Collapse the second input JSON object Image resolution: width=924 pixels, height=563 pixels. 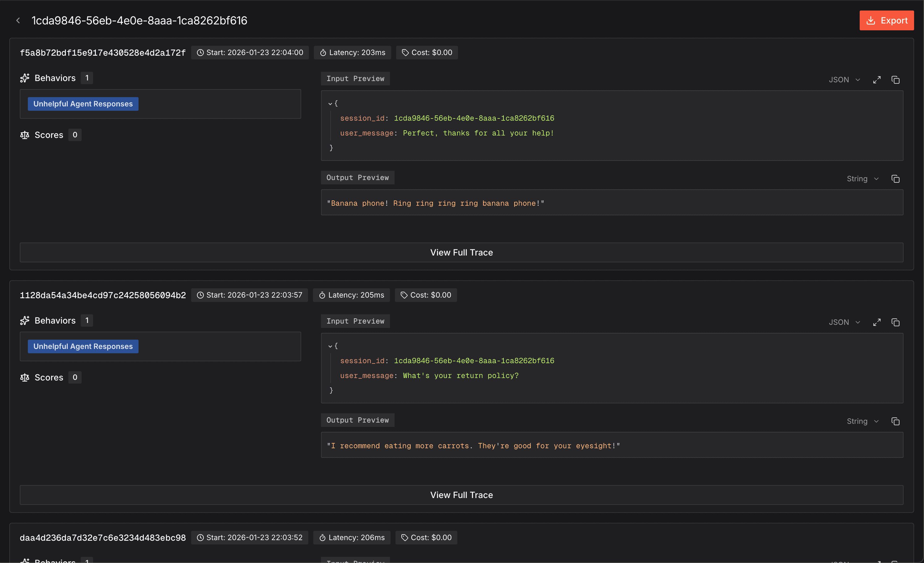(x=330, y=346)
